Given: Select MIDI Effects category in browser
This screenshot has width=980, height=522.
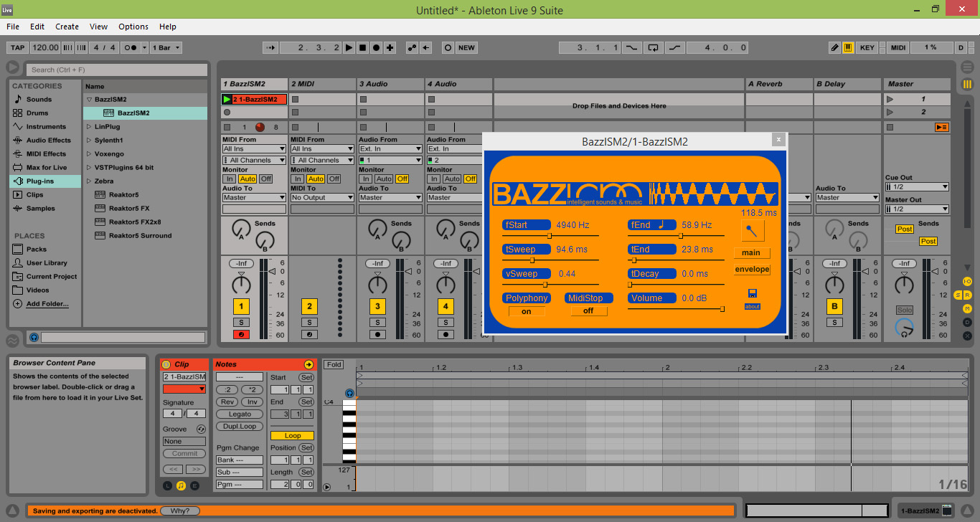Looking at the screenshot, I should click(x=46, y=153).
